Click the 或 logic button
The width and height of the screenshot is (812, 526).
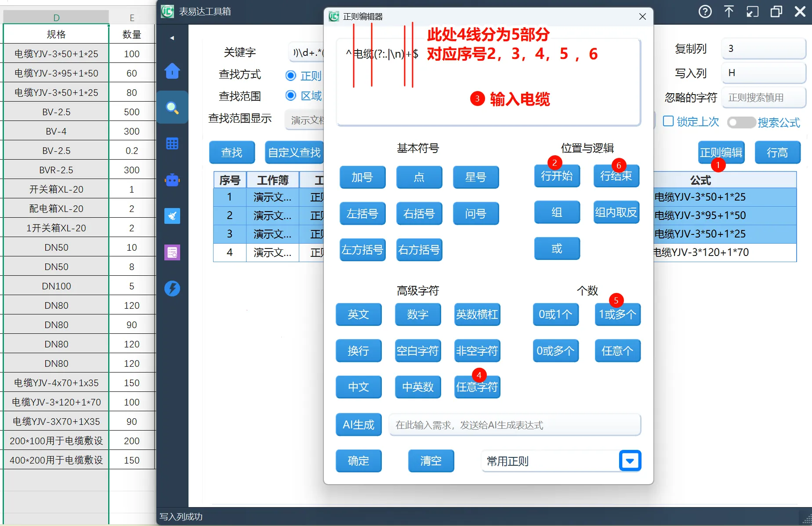[x=557, y=248]
